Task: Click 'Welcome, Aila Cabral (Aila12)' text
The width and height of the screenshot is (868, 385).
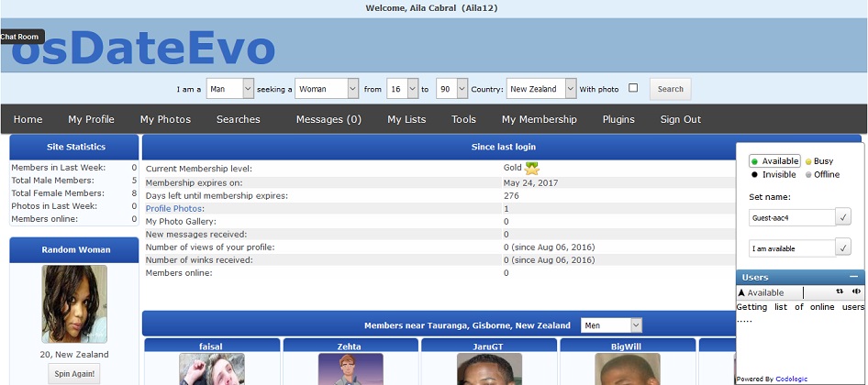Action: point(433,8)
